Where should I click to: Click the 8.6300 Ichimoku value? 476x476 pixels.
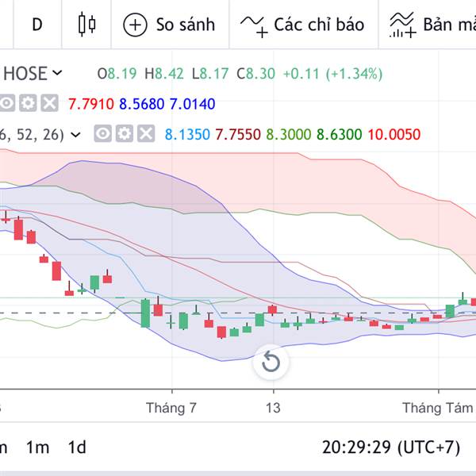pyautogui.click(x=340, y=134)
